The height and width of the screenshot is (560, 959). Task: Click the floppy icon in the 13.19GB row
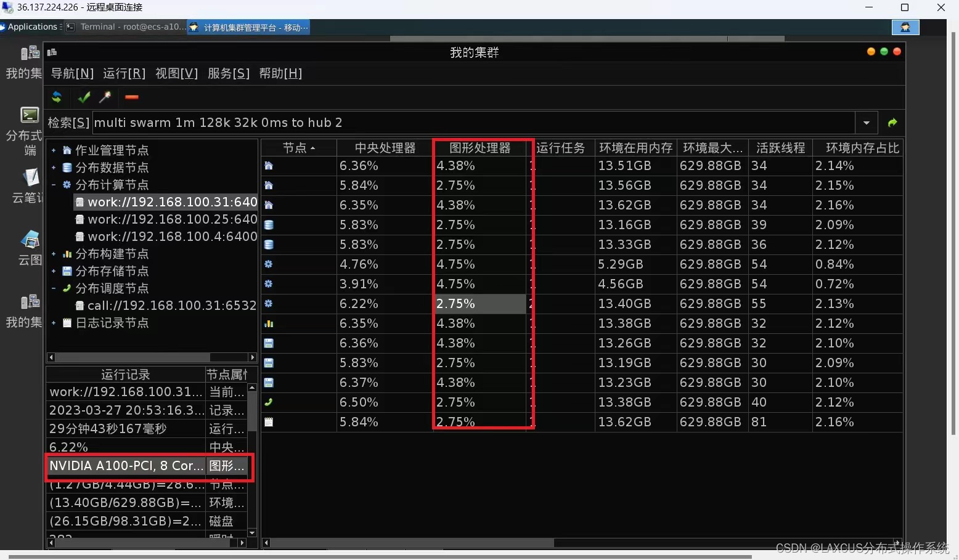(269, 363)
